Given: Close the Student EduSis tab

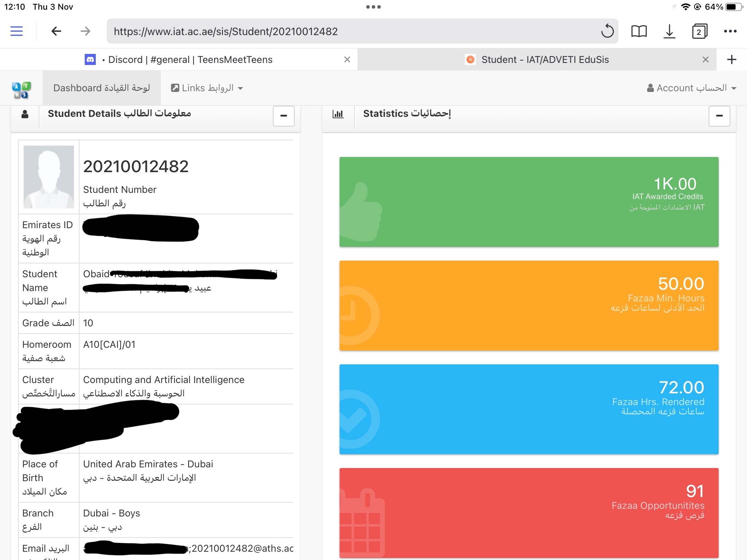Looking at the screenshot, I should coord(705,59).
